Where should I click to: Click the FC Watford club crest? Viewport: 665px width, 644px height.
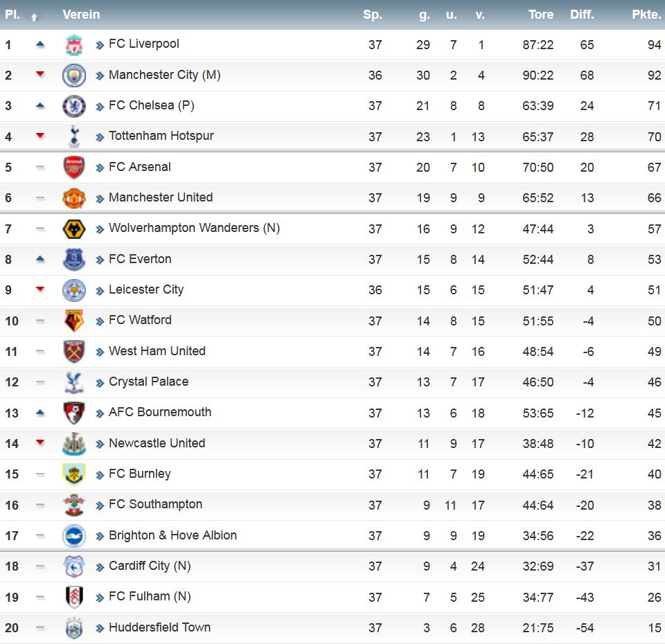[74, 321]
